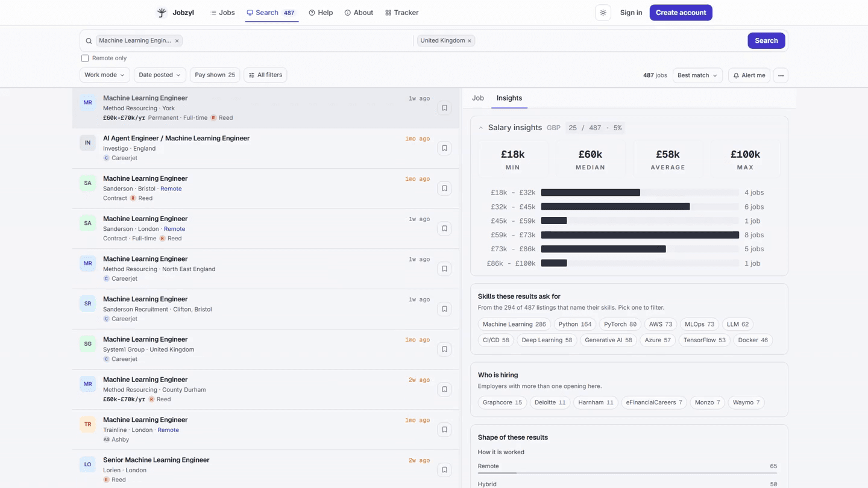Image resolution: width=868 pixels, height=488 pixels.
Task: Open the Tracker nav item
Action: point(401,13)
